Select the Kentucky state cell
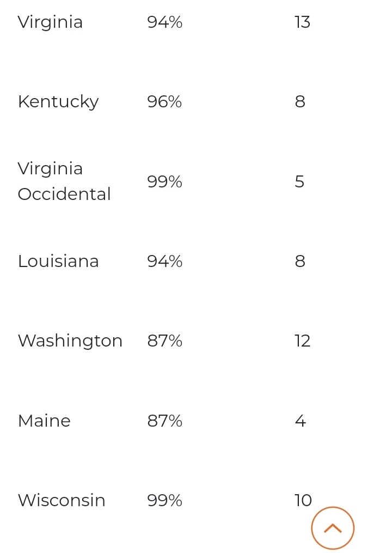The height and width of the screenshot is (553, 392). (58, 102)
